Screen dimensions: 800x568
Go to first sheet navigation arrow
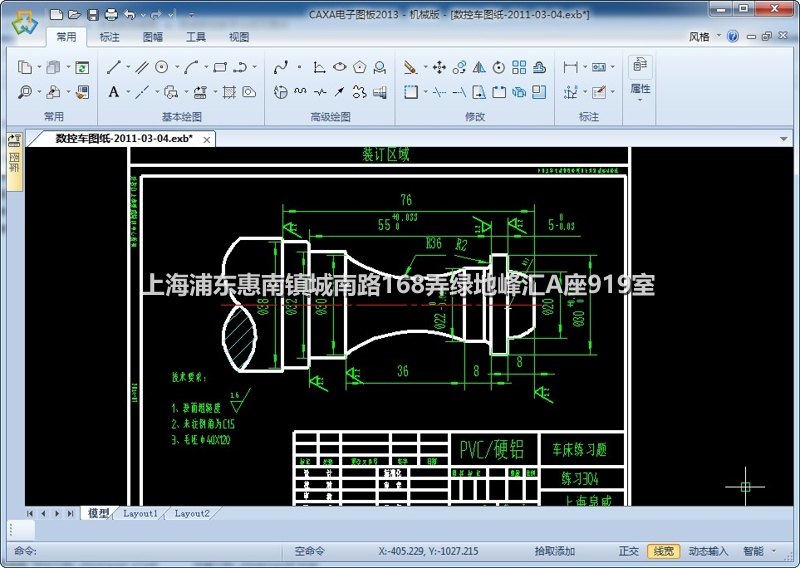pos(30,513)
